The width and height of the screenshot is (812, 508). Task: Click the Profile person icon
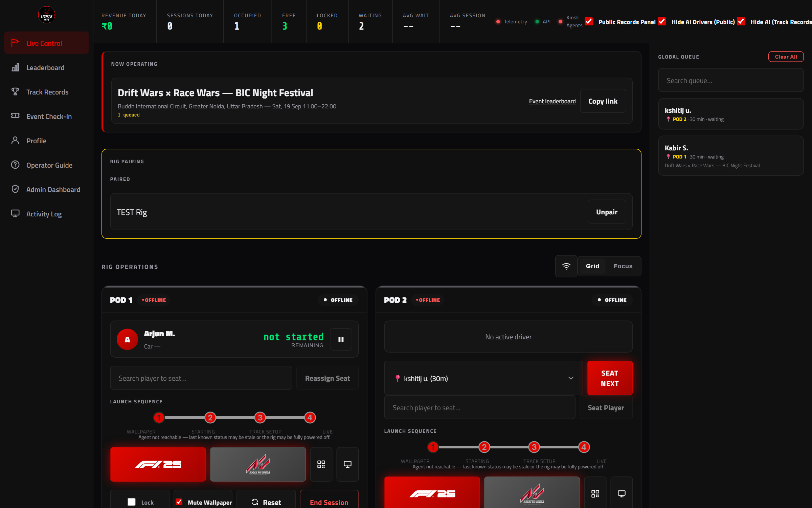pyautogui.click(x=15, y=141)
